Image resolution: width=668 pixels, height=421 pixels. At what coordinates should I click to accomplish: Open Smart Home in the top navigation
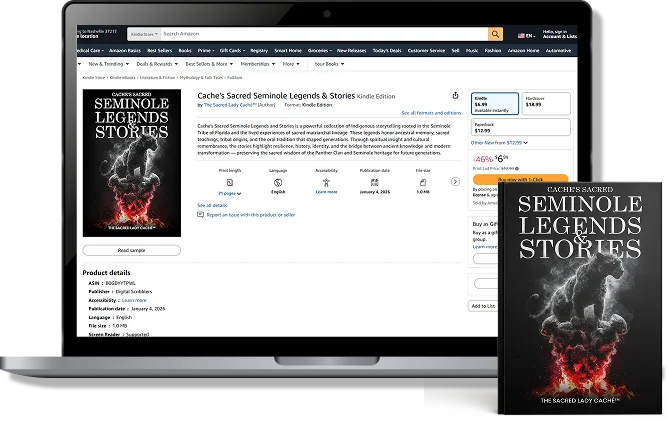(x=288, y=51)
